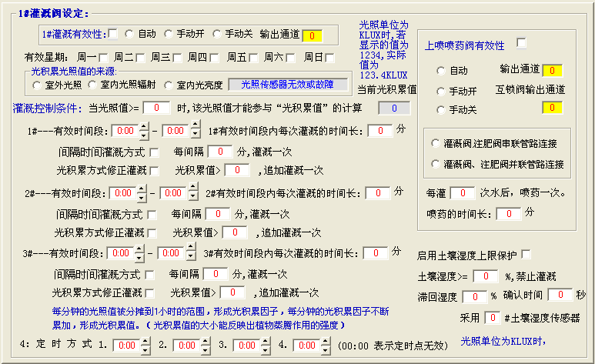This screenshot has width=595, height=364.
Task: Click the 1# period start time spinner
Action: [x=126, y=131]
